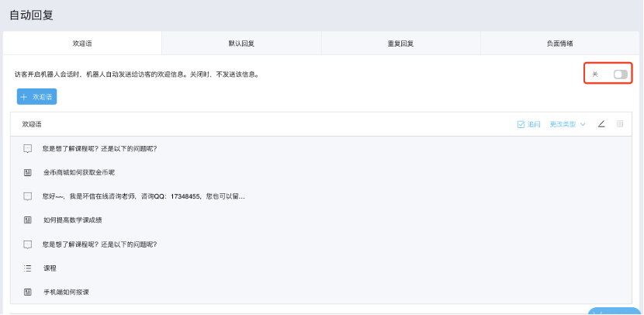Select the 您好~~ 环信在线咨询老师 message

[x=144, y=196]
